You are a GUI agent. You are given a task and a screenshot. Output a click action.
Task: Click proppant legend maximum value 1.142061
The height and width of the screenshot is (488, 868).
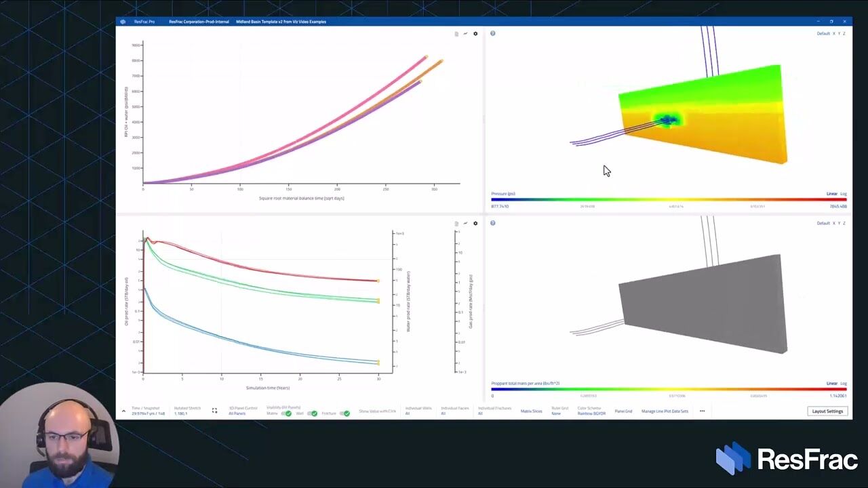point(838,396)
